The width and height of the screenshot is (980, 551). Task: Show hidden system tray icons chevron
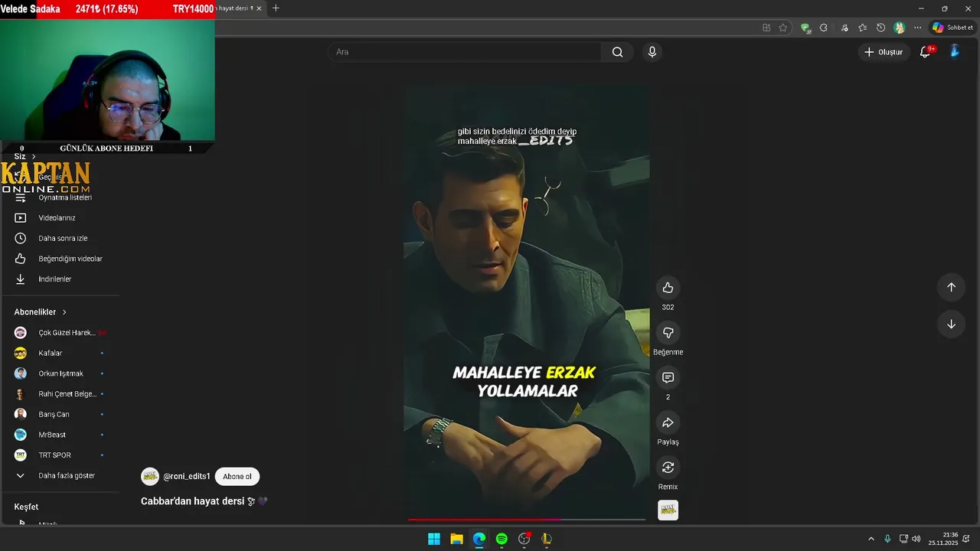[871, 539]
